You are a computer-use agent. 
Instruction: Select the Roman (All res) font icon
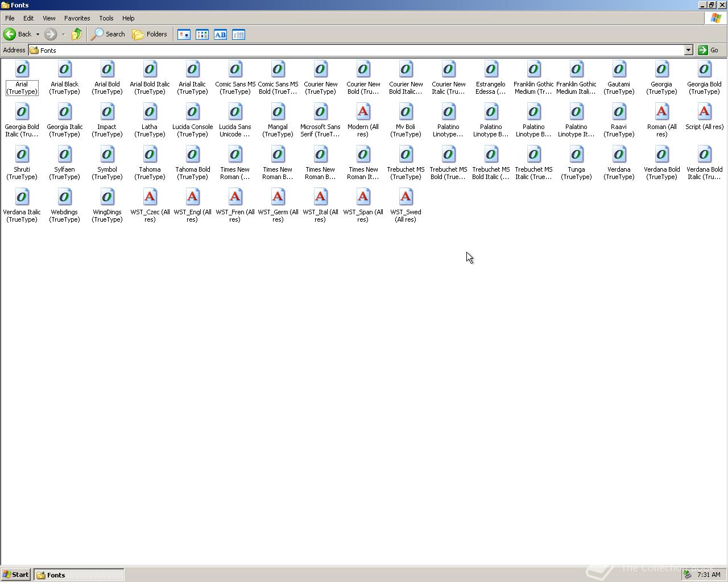(x=661, y=112)
